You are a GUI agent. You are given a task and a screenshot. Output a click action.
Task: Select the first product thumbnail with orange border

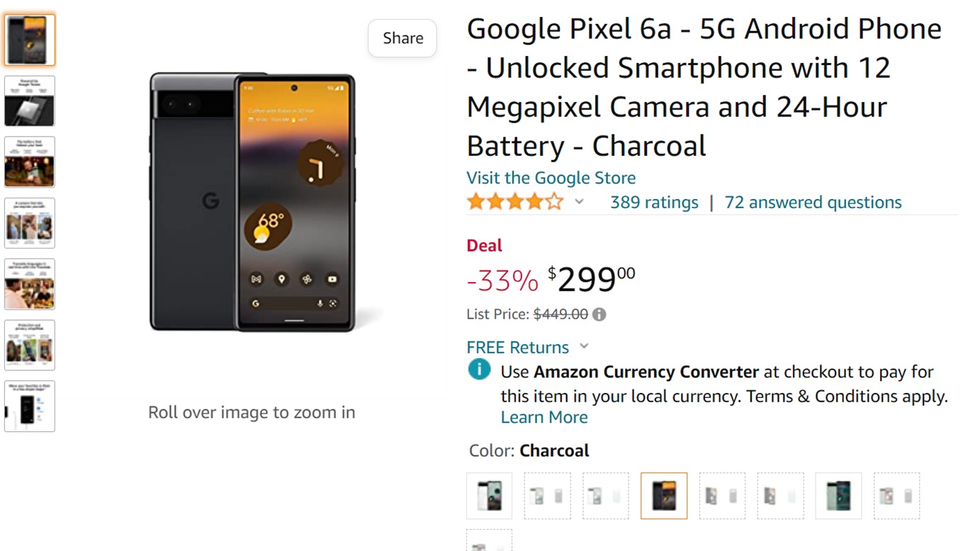(x=30, y=40)
